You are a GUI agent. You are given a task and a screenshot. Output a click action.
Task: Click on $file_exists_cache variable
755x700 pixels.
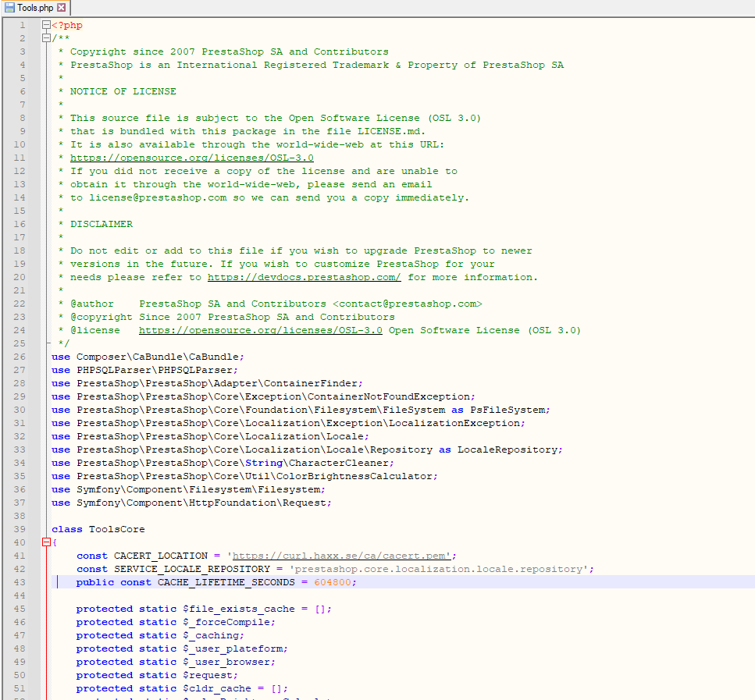[238, 609]
